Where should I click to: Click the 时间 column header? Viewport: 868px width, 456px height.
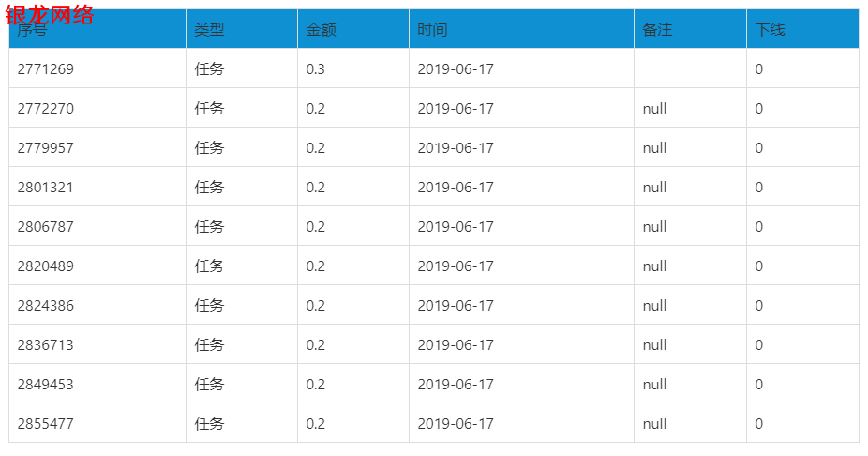(521, 29)
